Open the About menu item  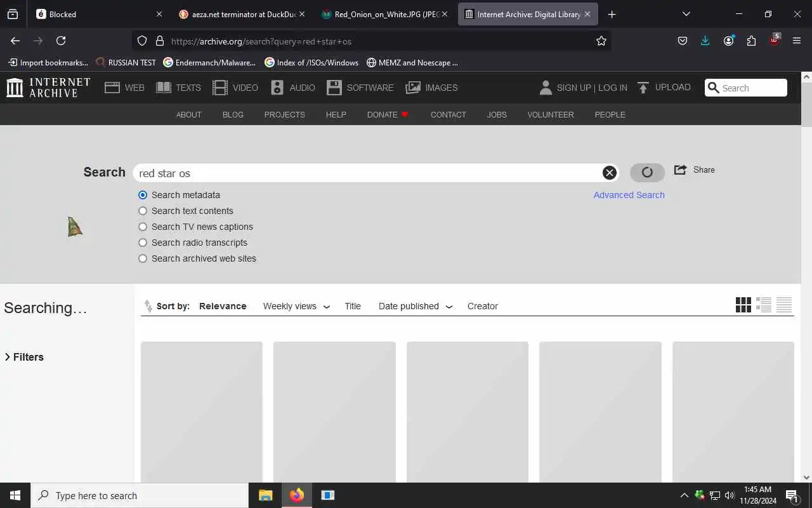pyautogui.click(x=189, y=114)
